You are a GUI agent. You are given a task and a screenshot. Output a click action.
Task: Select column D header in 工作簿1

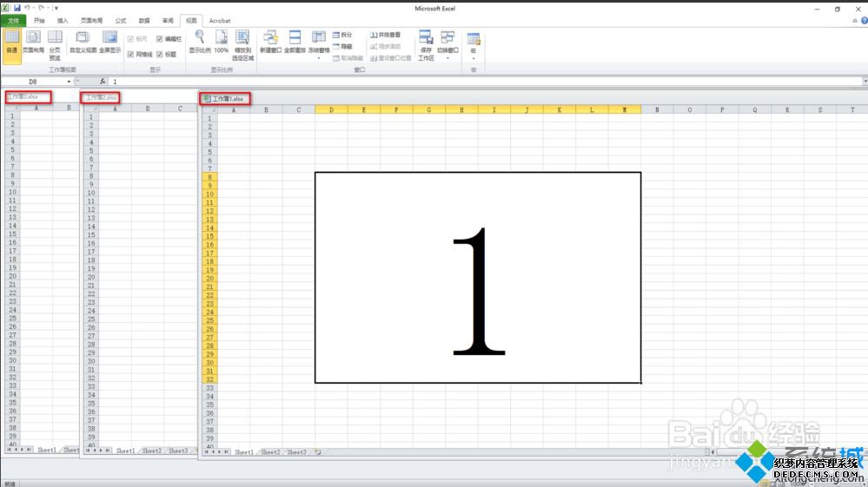click(332, 109)
